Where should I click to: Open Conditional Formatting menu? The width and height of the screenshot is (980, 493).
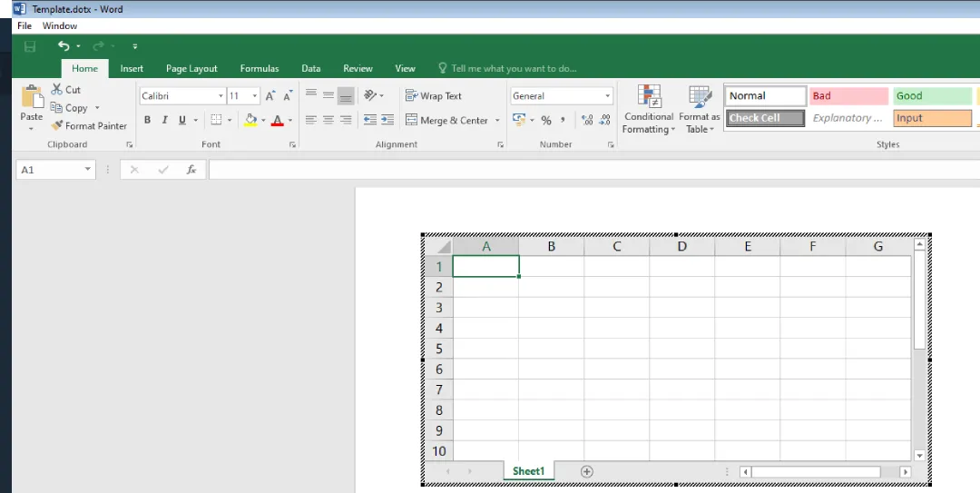pyautogui.click(x=649, y=110)
